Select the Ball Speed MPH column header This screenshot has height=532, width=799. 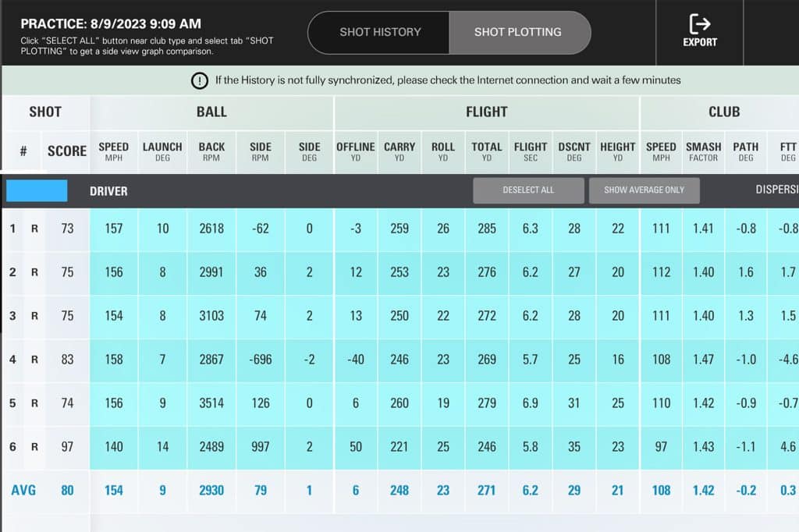click(113, 151)
